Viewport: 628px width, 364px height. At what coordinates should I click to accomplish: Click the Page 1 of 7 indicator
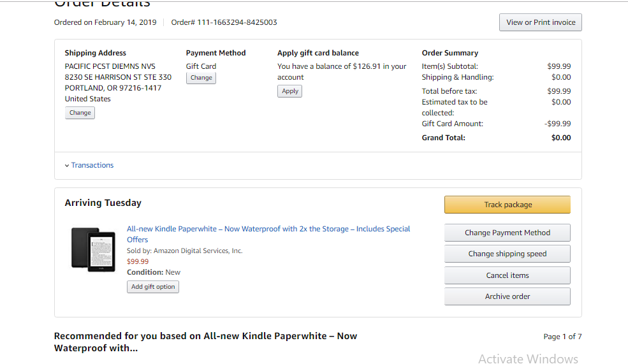[562, 337]
